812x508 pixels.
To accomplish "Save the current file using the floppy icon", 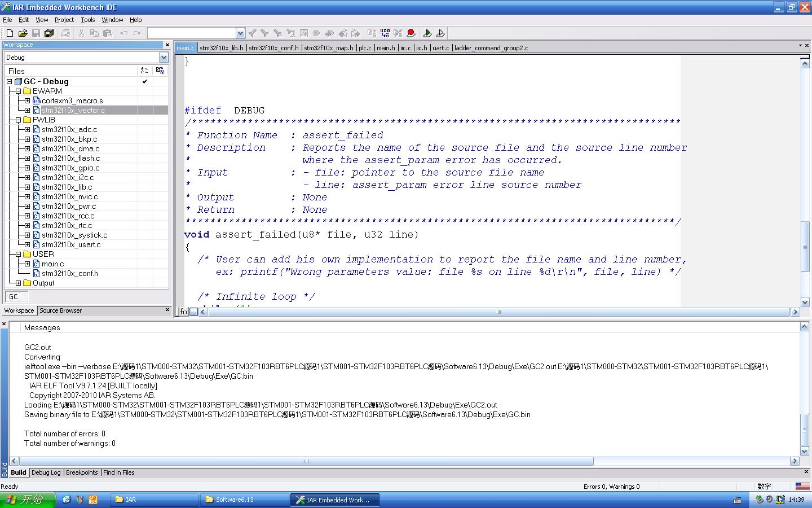I will (36, 33).
